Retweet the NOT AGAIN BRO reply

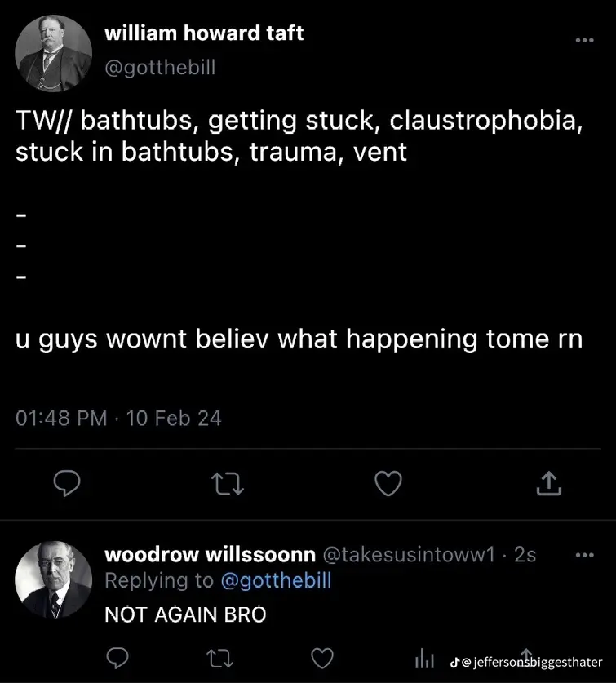pos(222,657)
